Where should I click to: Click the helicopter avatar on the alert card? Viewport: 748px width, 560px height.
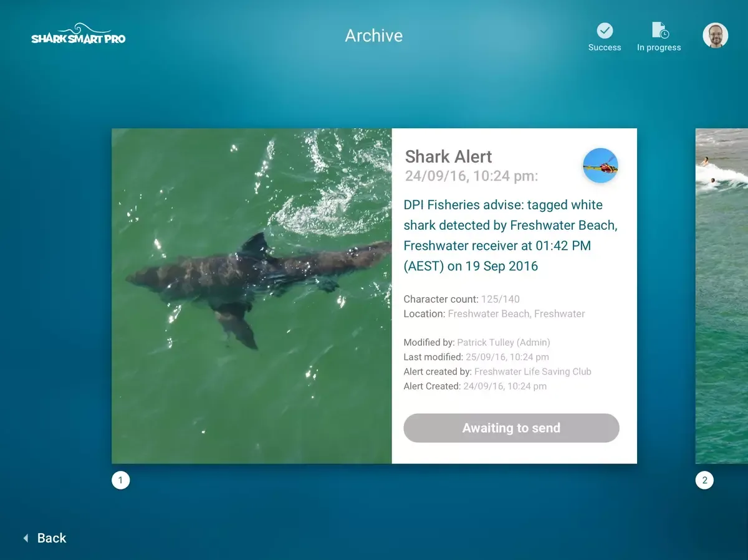pyautogui.click(x=600, y=166)
